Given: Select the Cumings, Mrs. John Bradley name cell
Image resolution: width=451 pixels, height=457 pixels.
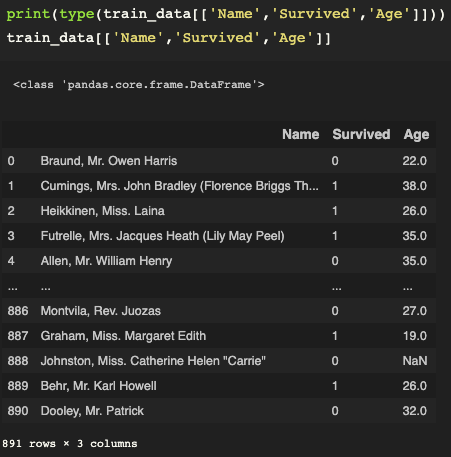Looking at the screenshot, I should (179, 186).
